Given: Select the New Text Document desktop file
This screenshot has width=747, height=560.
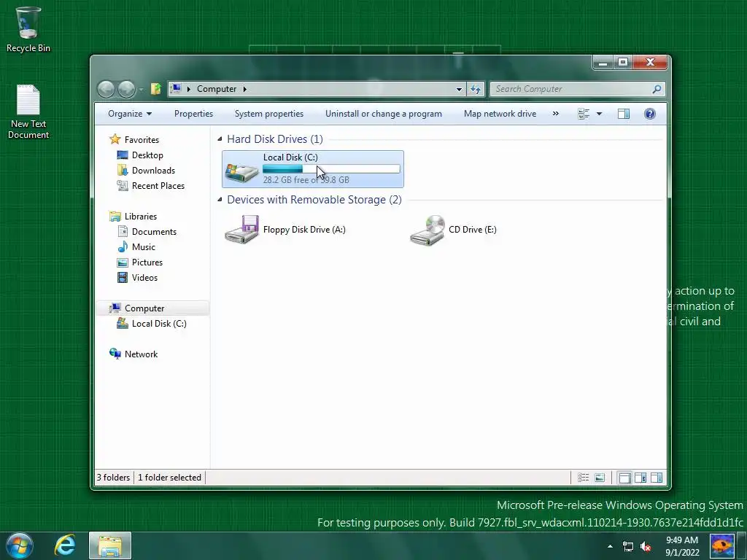Looking at the screenshot, I should 28,112.
